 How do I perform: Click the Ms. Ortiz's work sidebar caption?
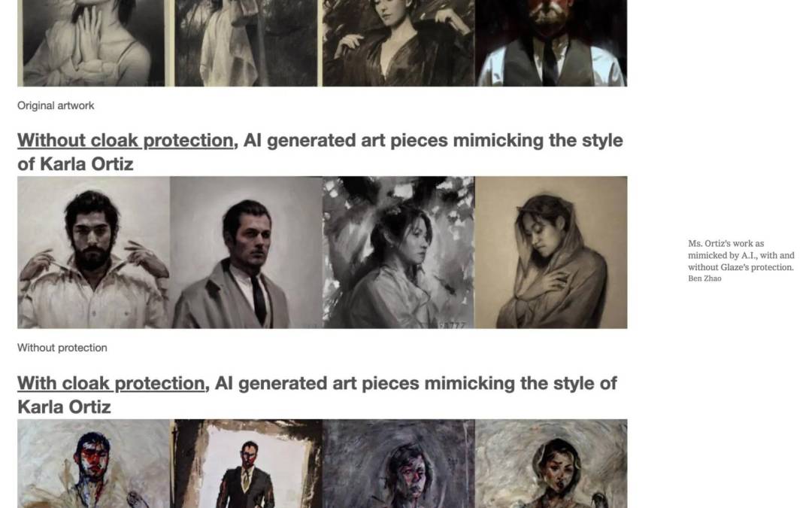tap(741, 256)
